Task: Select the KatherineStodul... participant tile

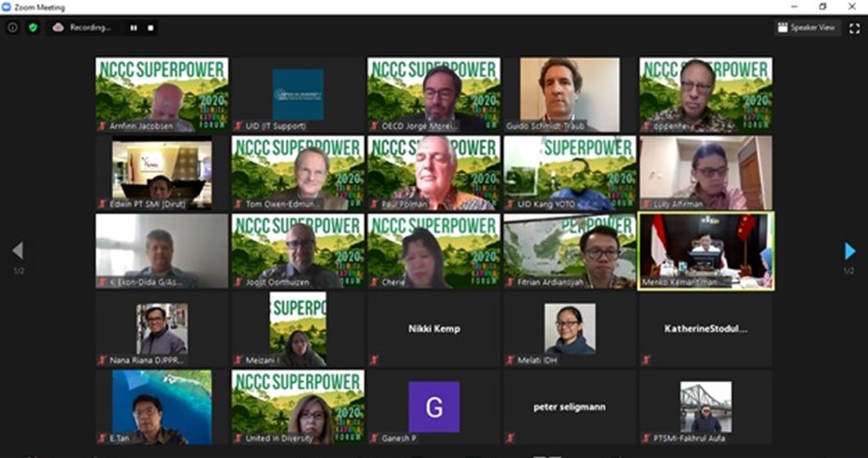Action: (706, 329)
